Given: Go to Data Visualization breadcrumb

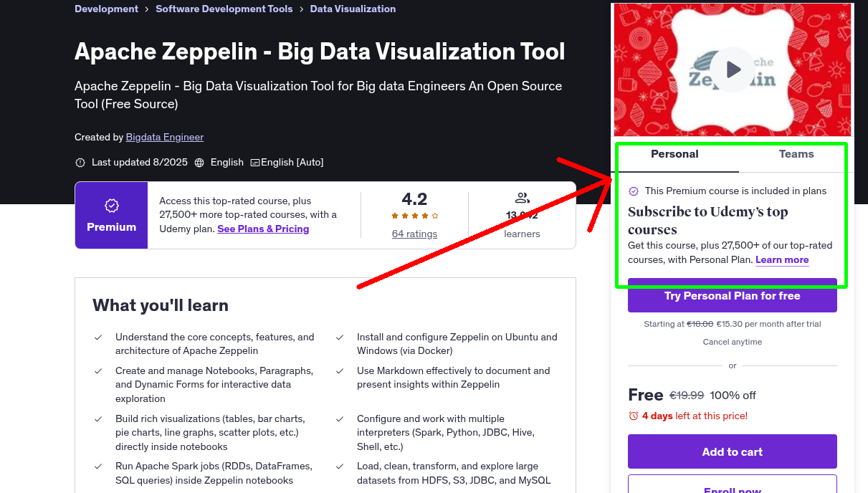Looking at the screenshot, I should pos(353,9).
